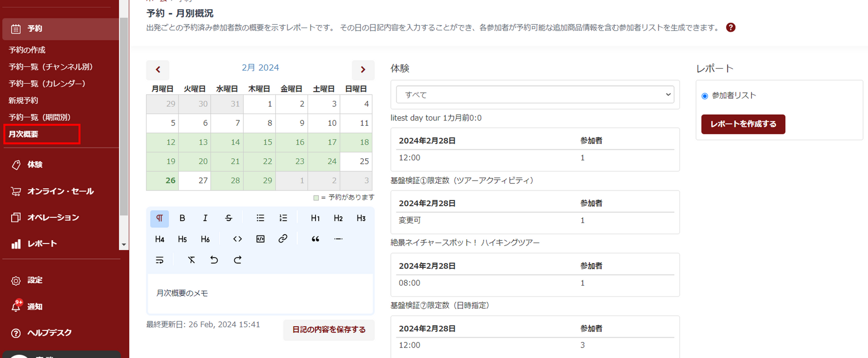Click the レポートを作成する button
The image size is (868, 358).
[x=743, y=124]
